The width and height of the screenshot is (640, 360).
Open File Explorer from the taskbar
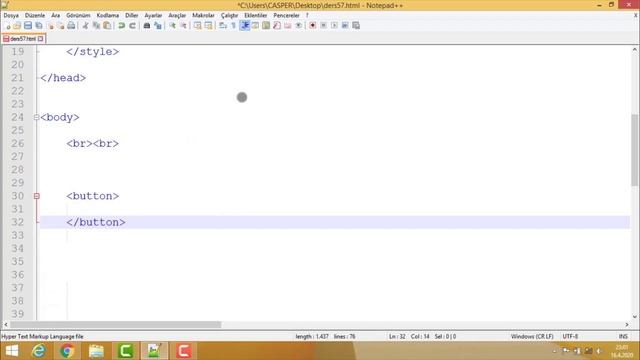(96, 351)
